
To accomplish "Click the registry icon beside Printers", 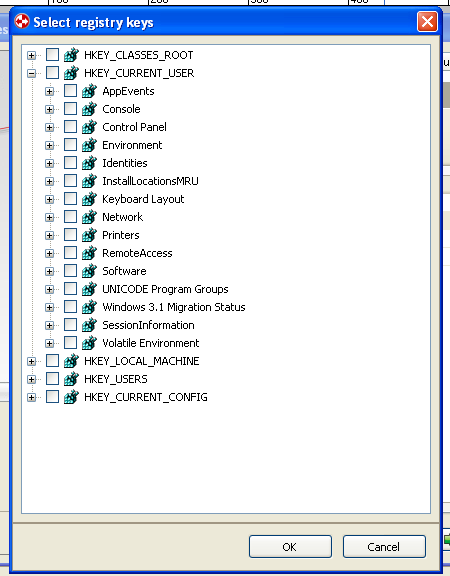I will click(89, 235).
